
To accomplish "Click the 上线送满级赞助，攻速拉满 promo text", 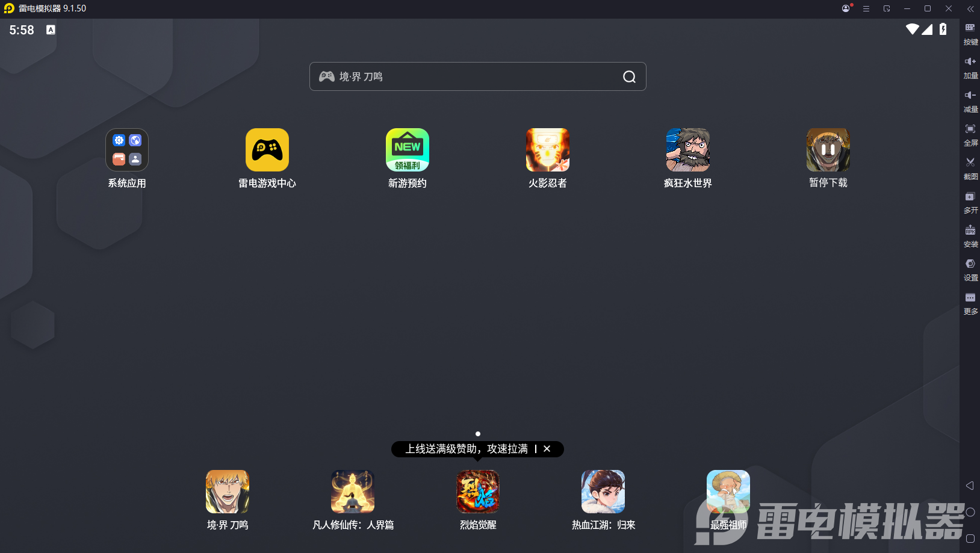I will pos(467,449).
